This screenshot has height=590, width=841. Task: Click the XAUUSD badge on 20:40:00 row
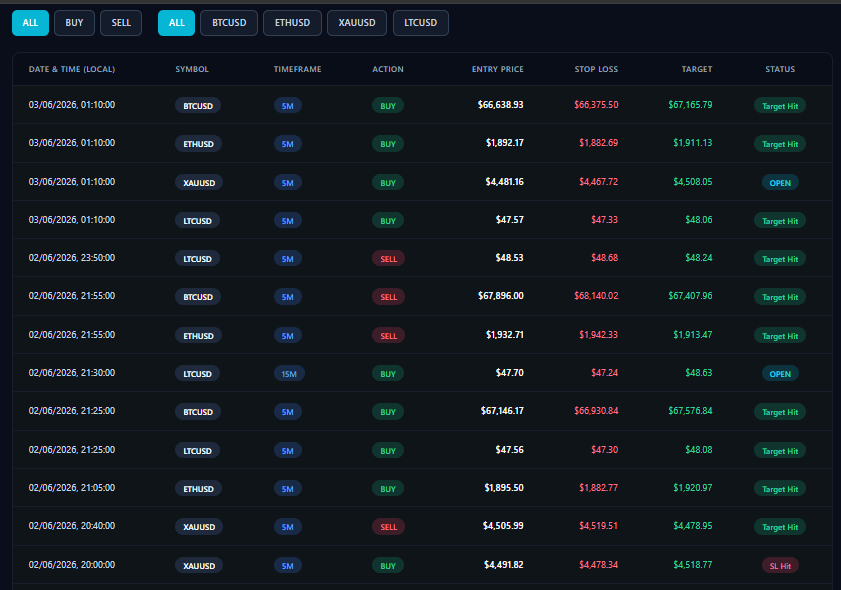tap(199, 527)
